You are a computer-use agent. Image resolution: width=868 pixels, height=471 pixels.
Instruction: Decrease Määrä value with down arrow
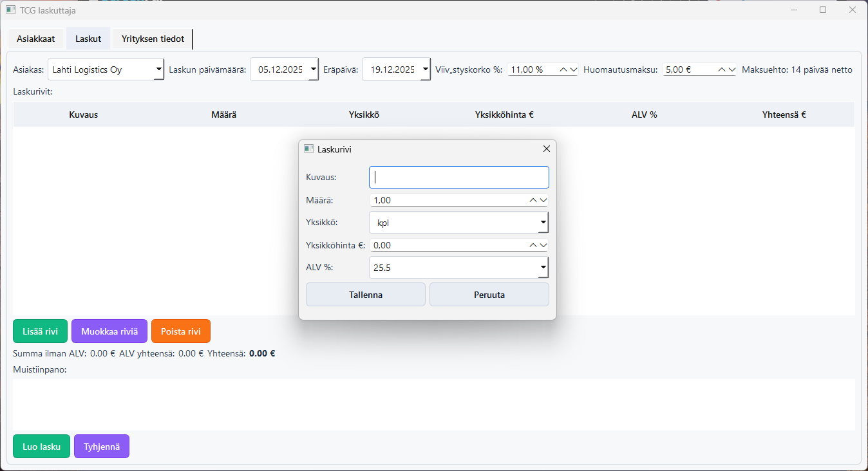point(543,200)
